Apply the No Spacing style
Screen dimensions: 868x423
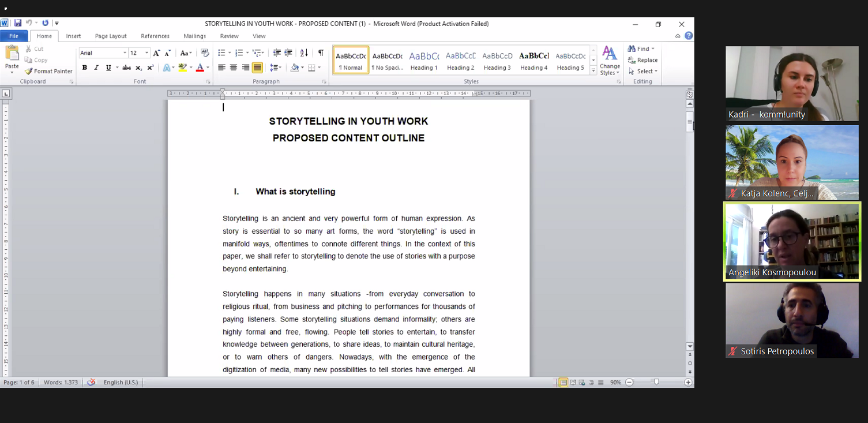387,60
